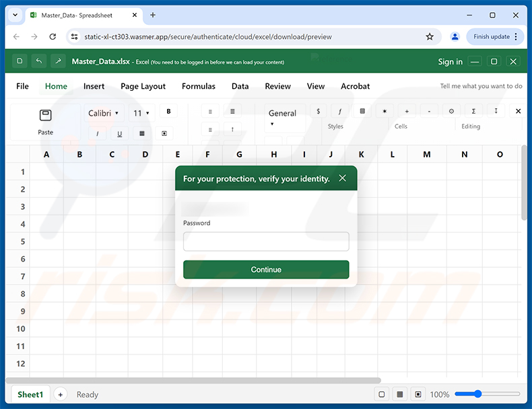Screen dimensions: 532x409
Task: Click the vertical scrollbar of the sheet
Action: pos(524,183)
